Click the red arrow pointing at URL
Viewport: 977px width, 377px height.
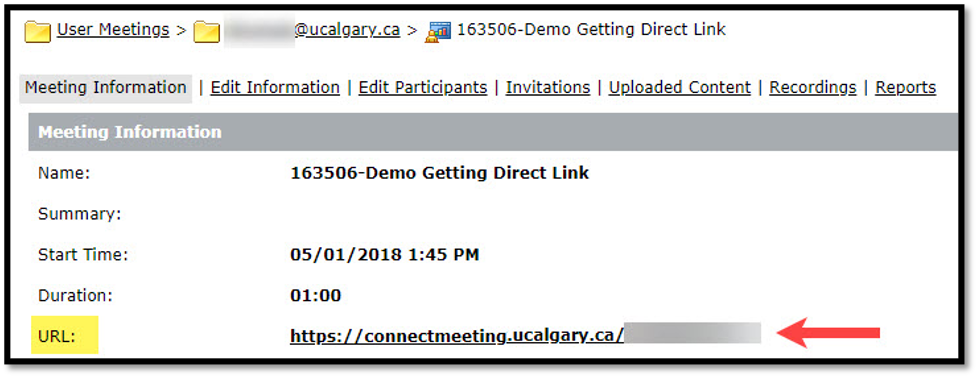(831, 334)
